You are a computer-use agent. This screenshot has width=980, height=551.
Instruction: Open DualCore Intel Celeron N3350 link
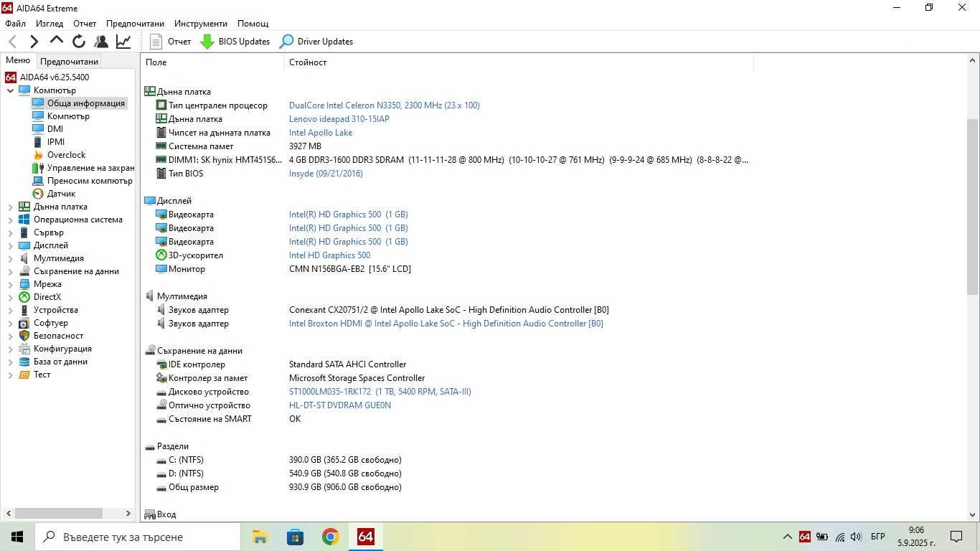(x=385, y=105)
